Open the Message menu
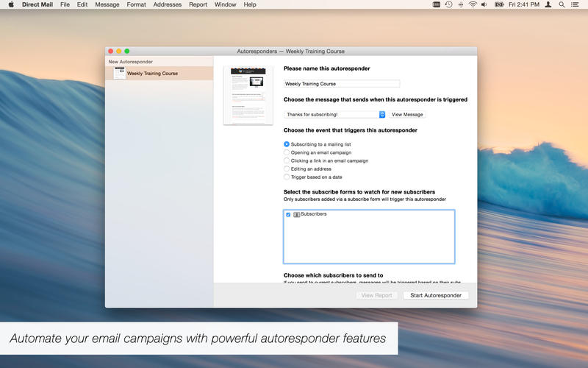This screenshot has width=588, height=368. (x=107, y=4)
